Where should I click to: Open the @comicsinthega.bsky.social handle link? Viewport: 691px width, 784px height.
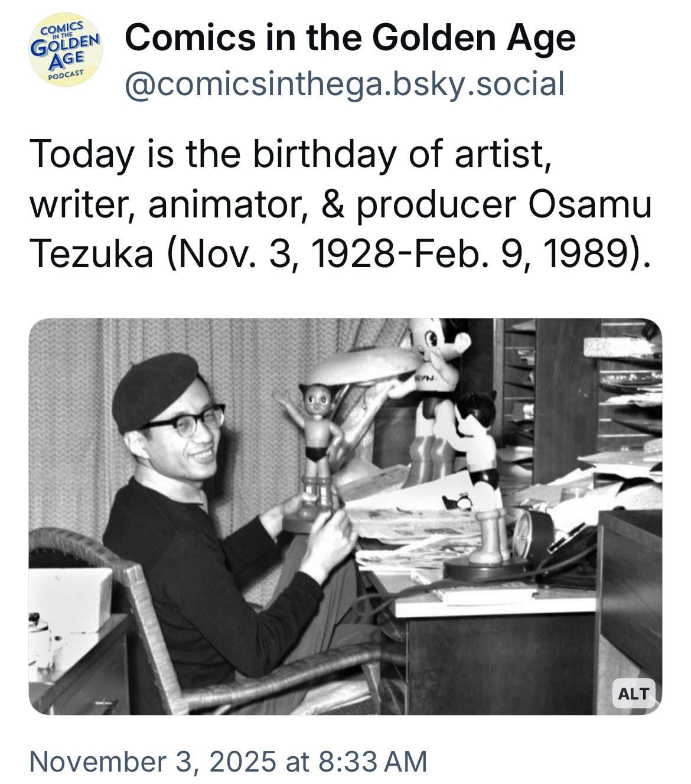tap(344, 83)
